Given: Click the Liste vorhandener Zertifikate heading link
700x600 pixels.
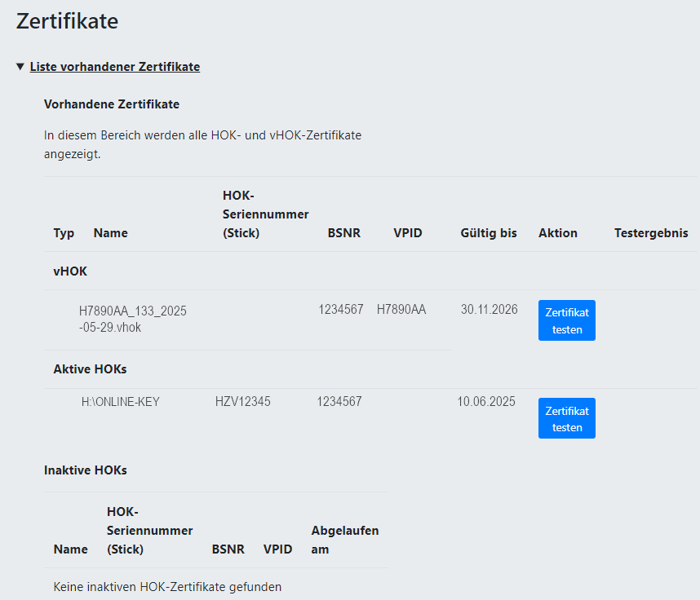Looking at the screenshot, I should (x=114, y=67).
